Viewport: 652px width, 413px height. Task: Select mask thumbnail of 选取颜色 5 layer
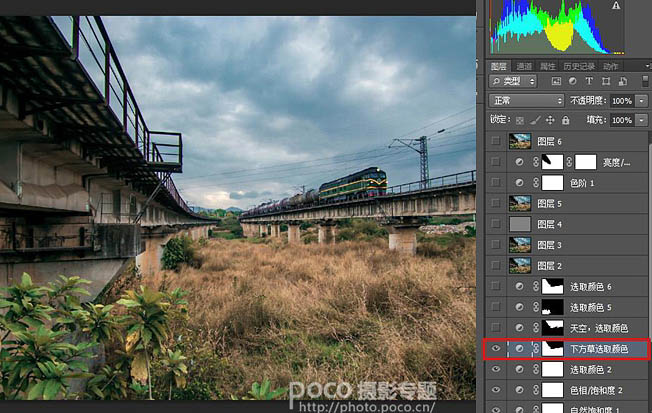[552, 307]
